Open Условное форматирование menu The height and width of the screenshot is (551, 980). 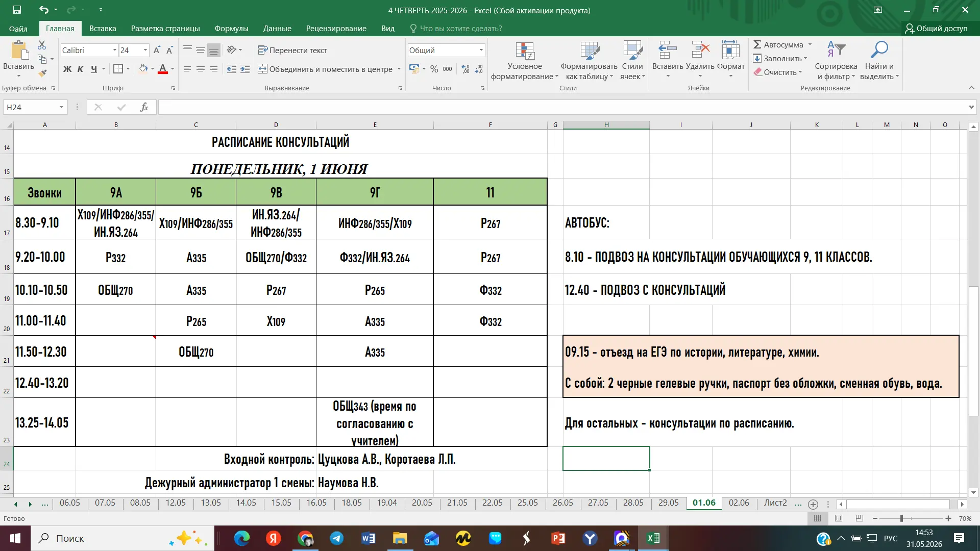pos(525,61)
